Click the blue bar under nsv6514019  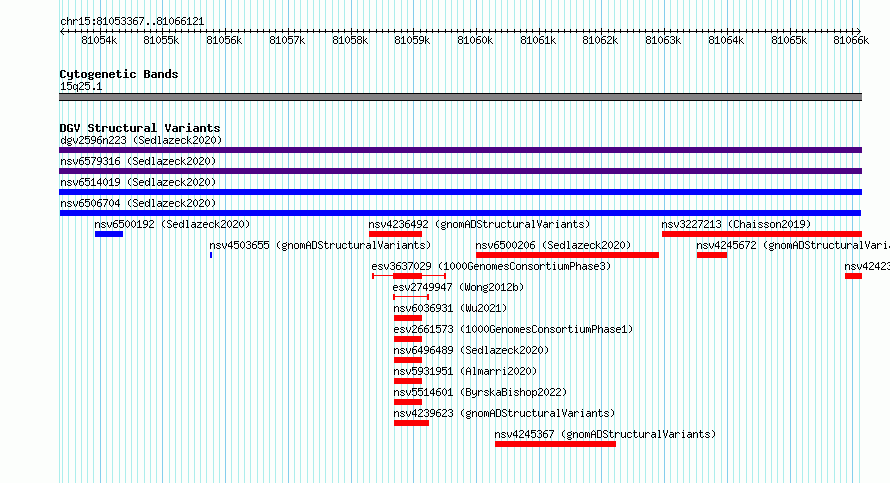click(460, 192)
